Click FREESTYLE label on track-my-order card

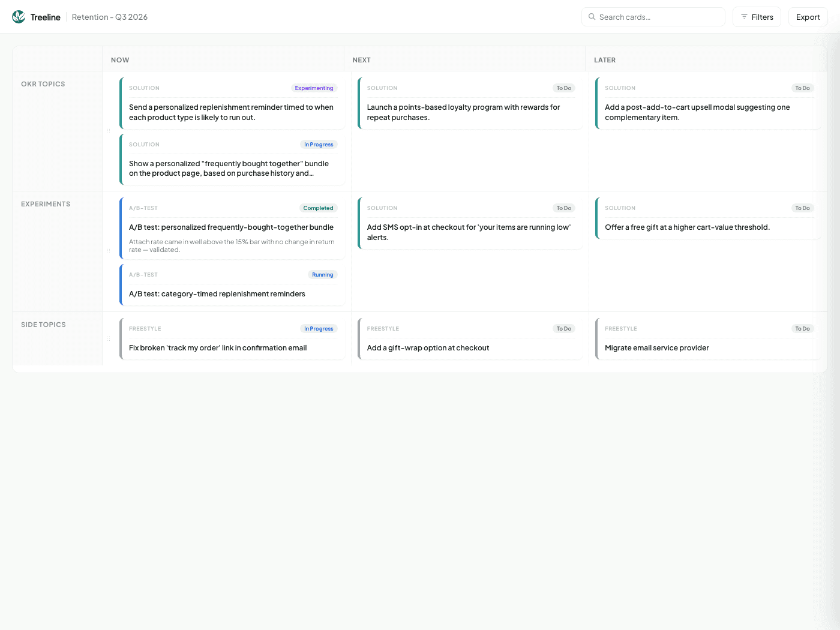(145, 329)
